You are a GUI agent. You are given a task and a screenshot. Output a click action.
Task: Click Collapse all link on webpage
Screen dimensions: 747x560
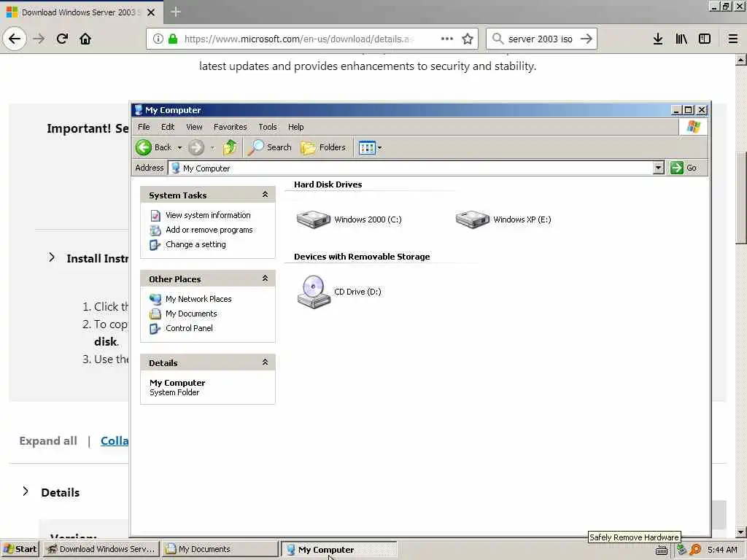pos(115,441)
